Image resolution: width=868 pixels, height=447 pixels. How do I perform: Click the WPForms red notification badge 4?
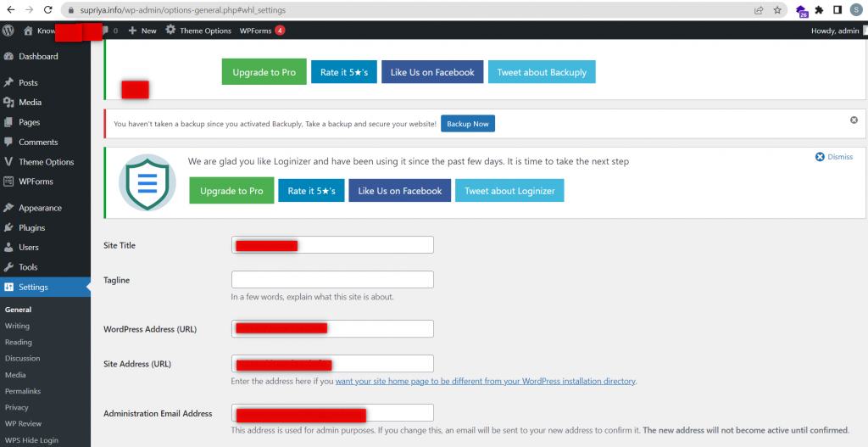click(x=280, y=31)
